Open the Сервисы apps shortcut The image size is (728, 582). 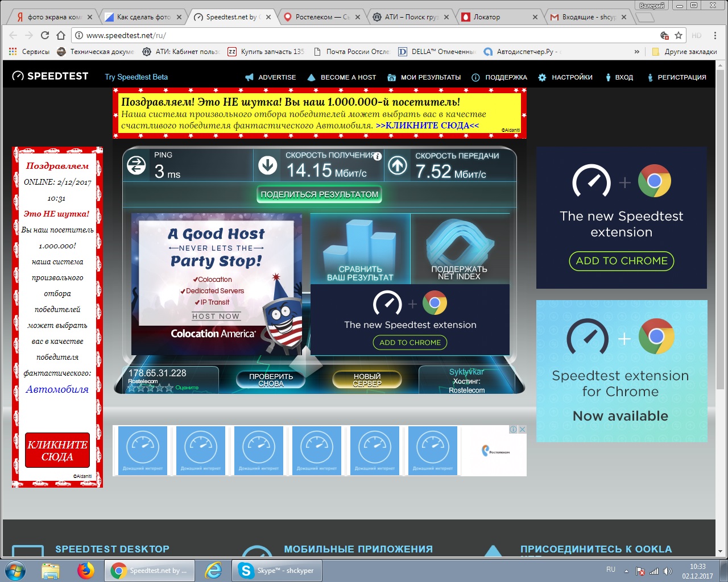pos(30,52)
